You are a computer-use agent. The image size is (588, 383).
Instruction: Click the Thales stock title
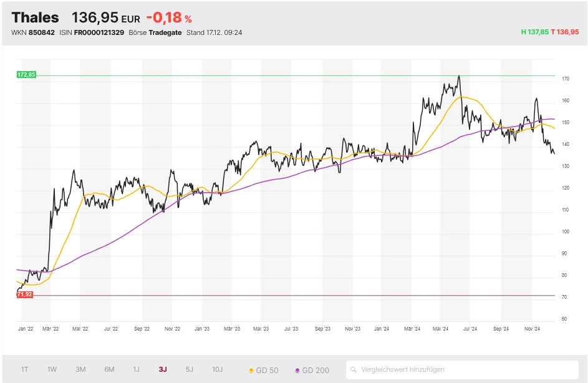tap(36, 17)
